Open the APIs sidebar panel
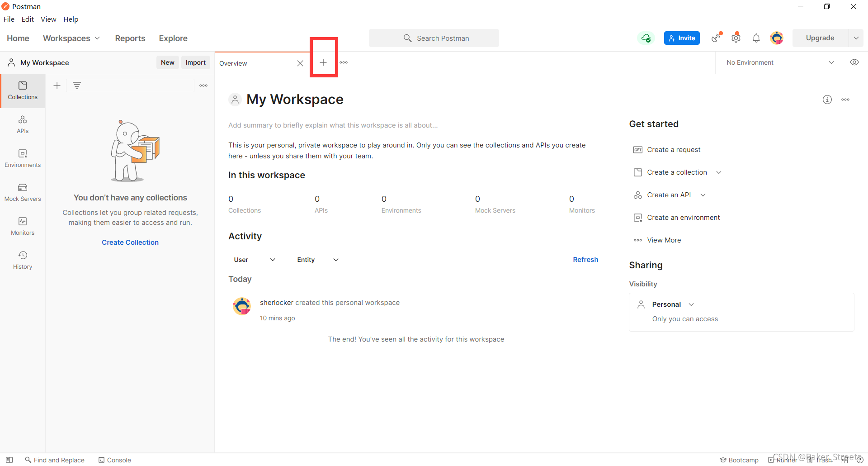 (x=23, y=125)
